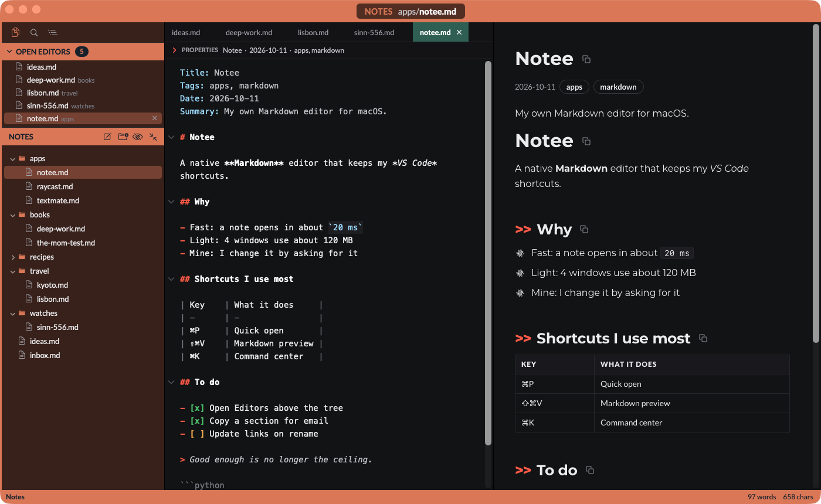Screen dimensions: 821x504
Task: Create a new note in NOTES
Action: [x=107, y=137]
